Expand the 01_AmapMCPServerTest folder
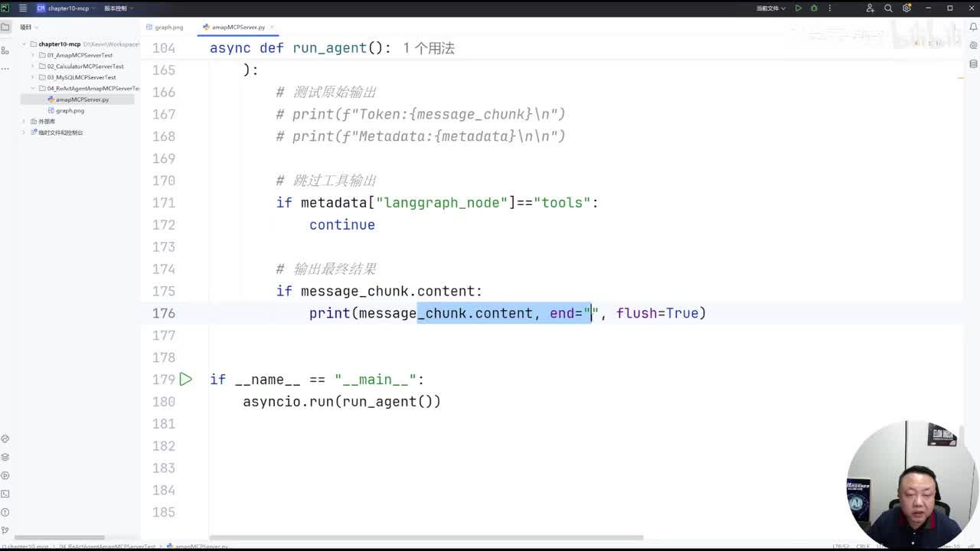This screenshot has height=551, width=980. point(32,55)
